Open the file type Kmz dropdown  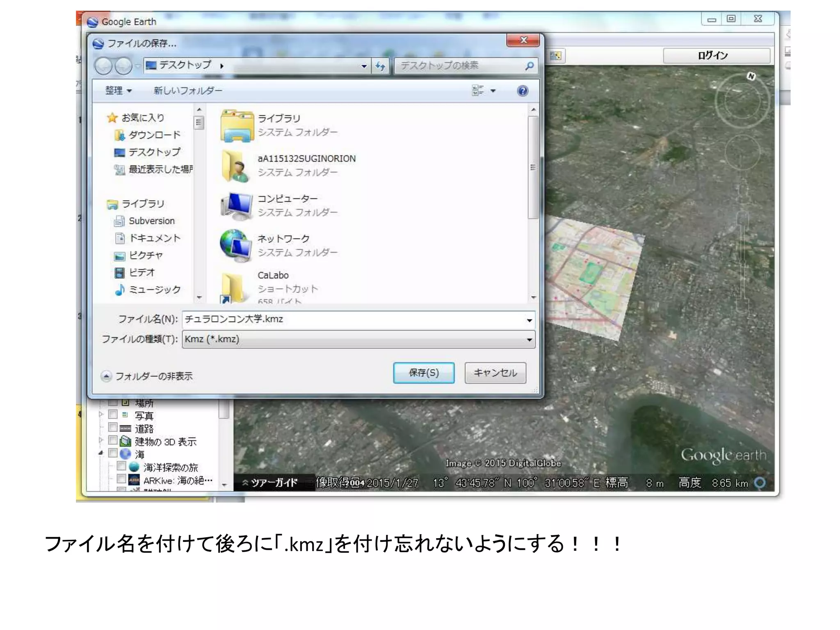coord(358,339)
